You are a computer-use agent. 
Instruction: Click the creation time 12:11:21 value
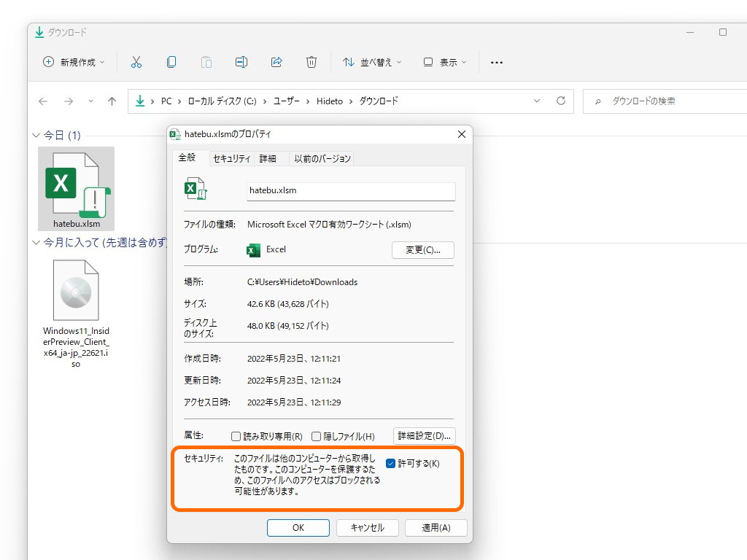(x=294, y=359)
